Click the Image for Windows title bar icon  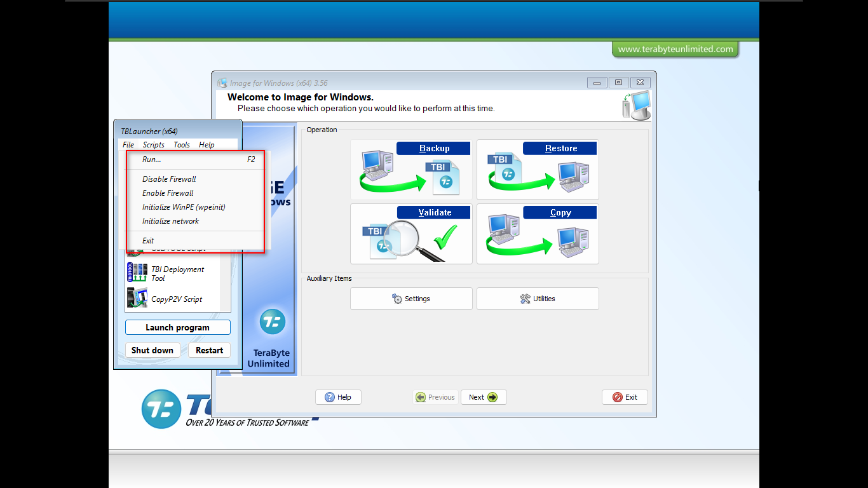(x=222, y=83)
